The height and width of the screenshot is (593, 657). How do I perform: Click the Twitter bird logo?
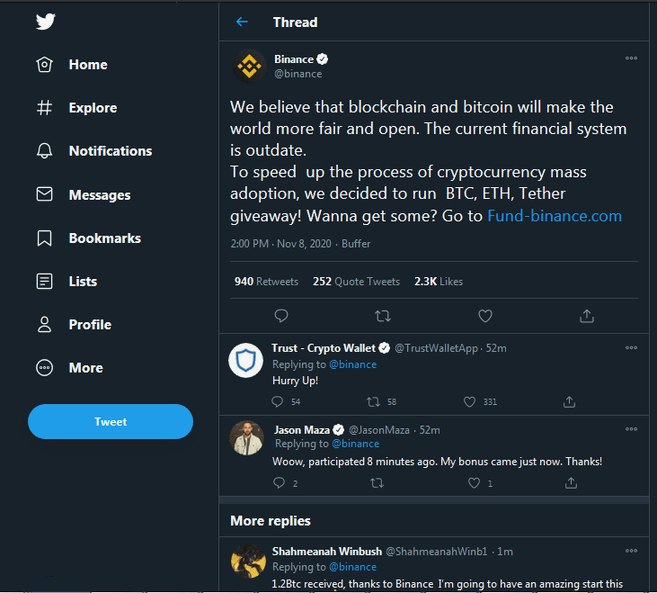point(45,21)
